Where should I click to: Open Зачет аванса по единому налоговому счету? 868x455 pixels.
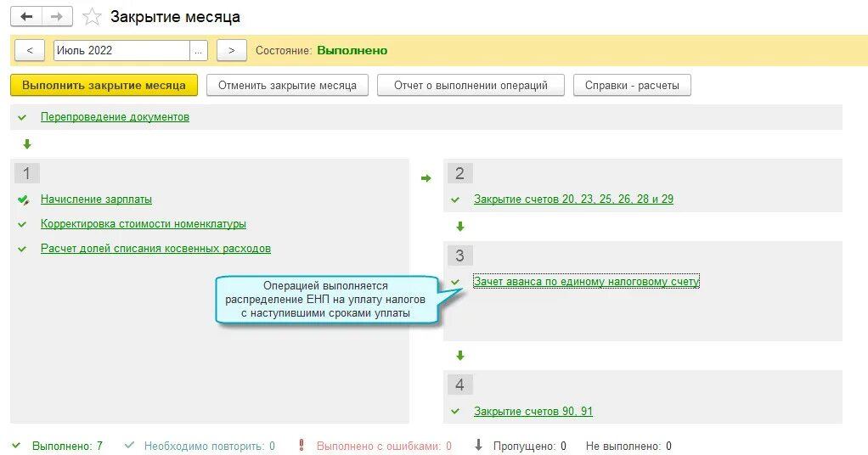(x=586, y=281)
